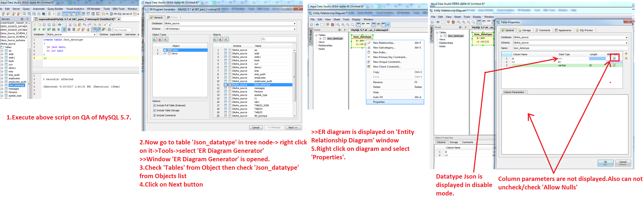This screenshot has width=644, height=200.
Task: Click the Execute (green play) icon in query toolbar
Action: pyautogui.click(x=39, y=30)
